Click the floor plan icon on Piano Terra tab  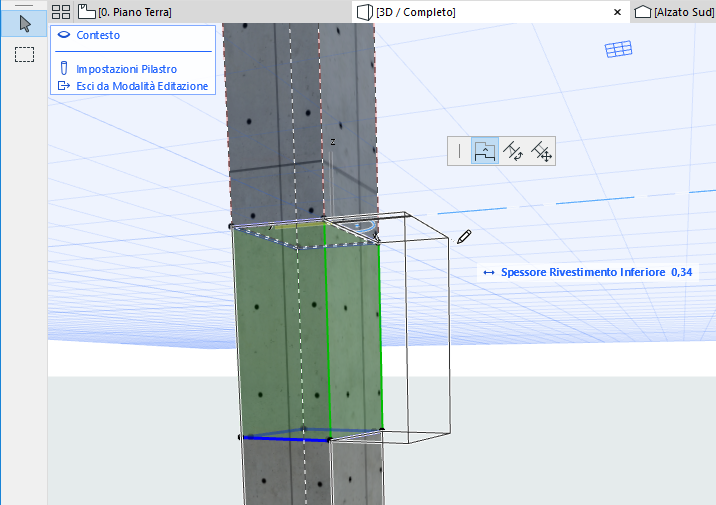(86, 12)
